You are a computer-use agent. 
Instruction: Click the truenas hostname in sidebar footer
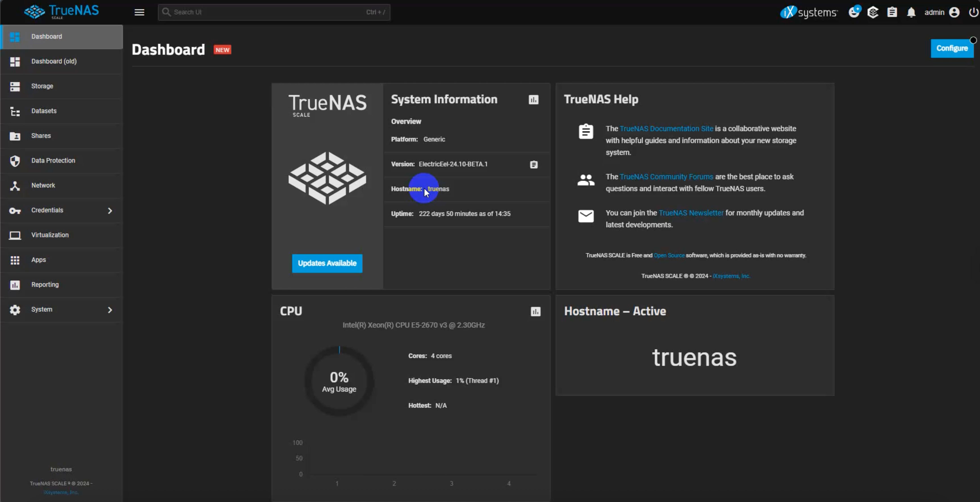tap(61, 469)
